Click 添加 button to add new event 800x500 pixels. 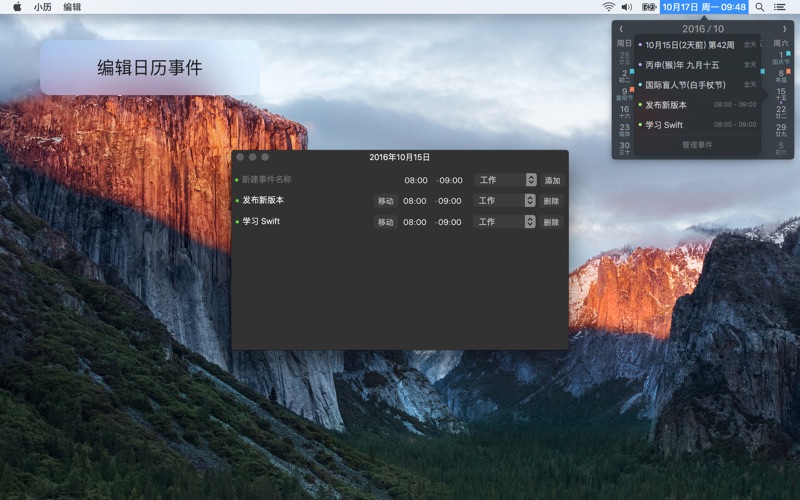(552, 180)
